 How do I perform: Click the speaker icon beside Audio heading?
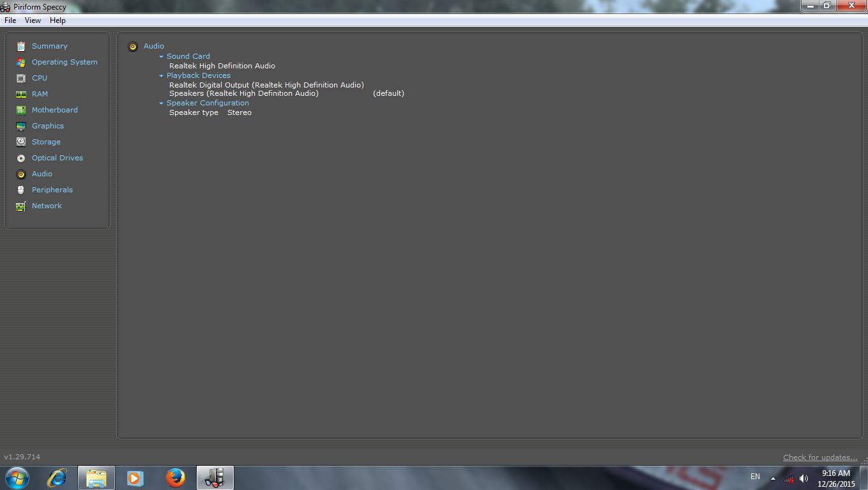(x=133, y=47)
